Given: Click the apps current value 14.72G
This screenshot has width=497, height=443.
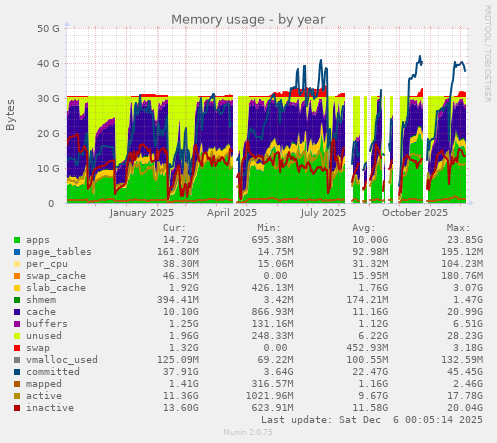Looking at the screenshot, I should 181,240.
